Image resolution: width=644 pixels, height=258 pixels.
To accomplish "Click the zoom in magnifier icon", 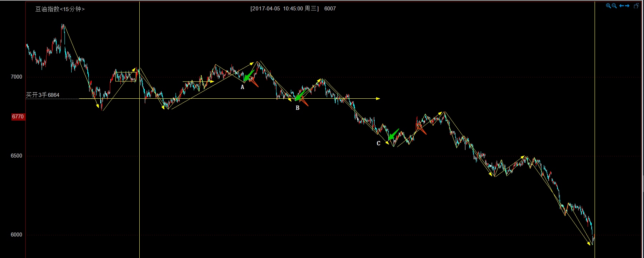I will tap(608, 6).
